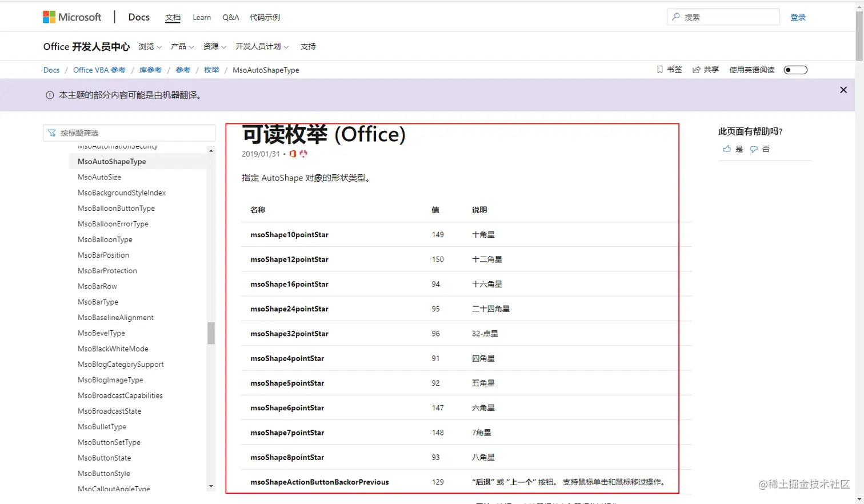Close the machine translation notice banner
864x504 pixels.
[x=843, y=90]
